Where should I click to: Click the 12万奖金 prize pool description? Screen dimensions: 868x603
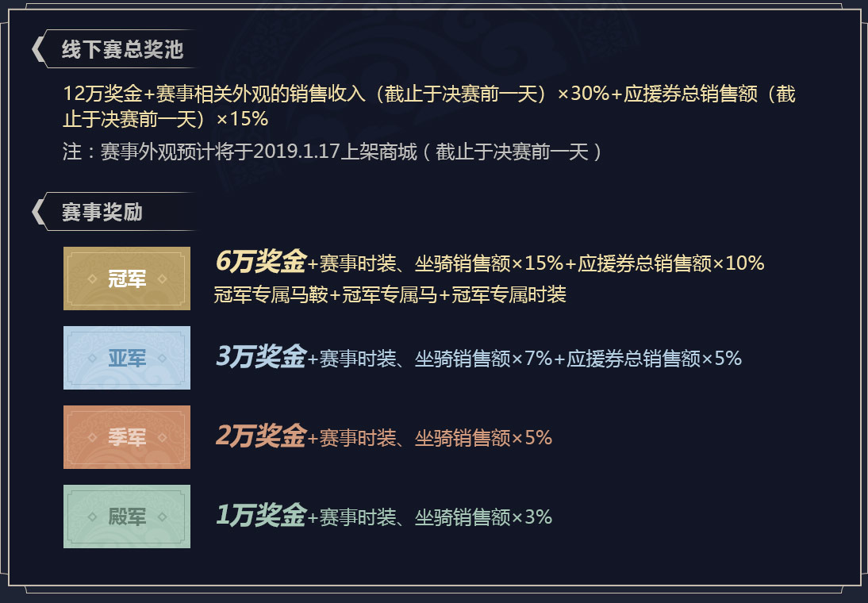pyautogui.click(x=429, y=106)
